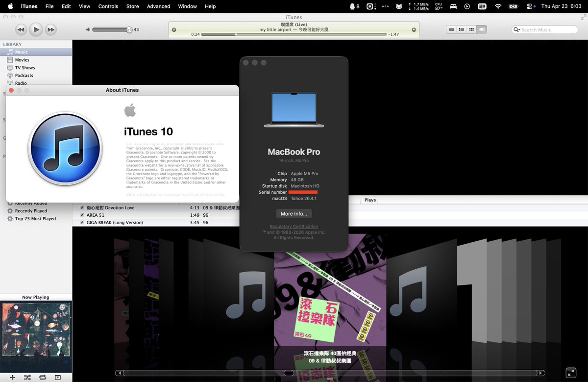The image size is (588, 382).
Task: Enter Cover Flow full screen mode
Action: 571,373
